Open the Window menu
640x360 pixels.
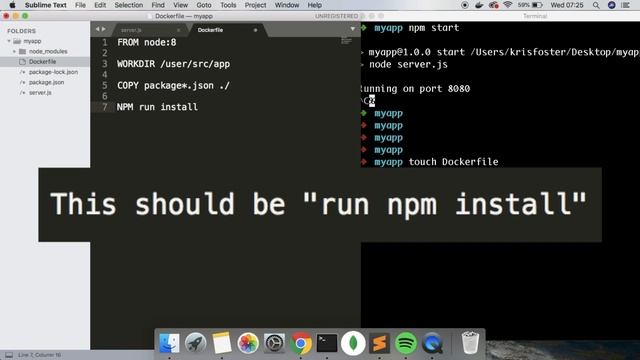(287, 5)
